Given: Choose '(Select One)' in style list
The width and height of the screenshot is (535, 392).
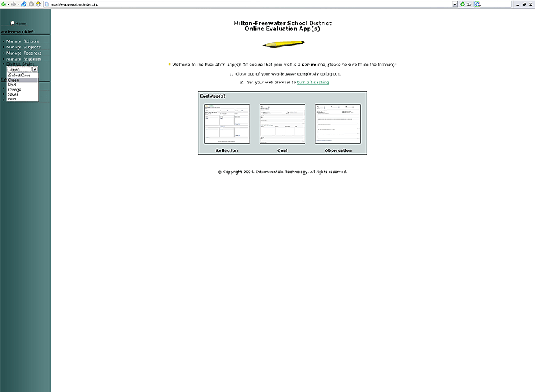Looking at the screenshot, I should 23,76.
